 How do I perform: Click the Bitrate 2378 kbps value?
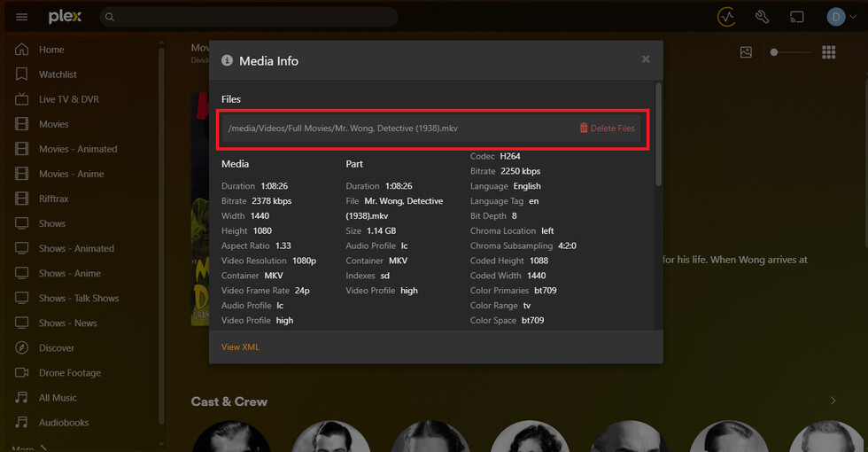coord(271,201)
